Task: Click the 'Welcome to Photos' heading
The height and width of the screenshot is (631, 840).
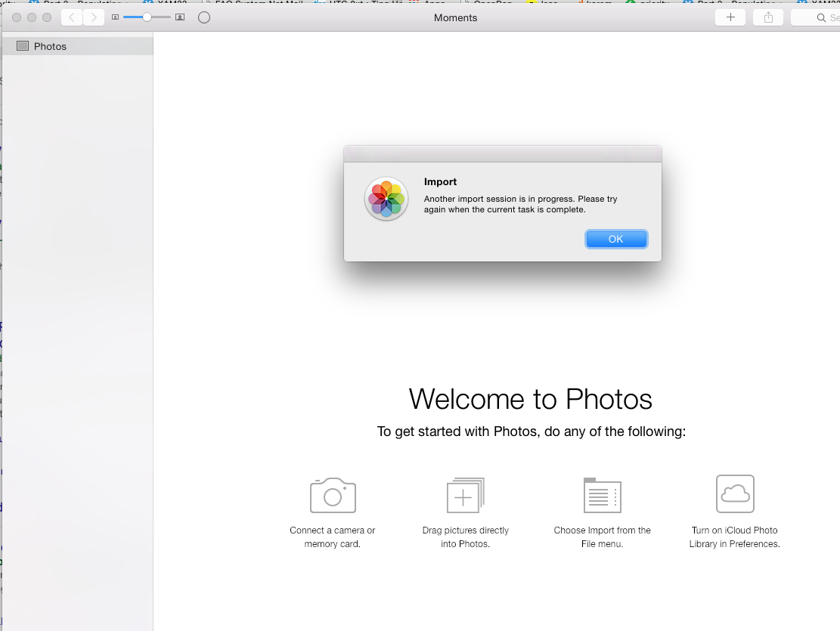Action: (x=530, y=400)
